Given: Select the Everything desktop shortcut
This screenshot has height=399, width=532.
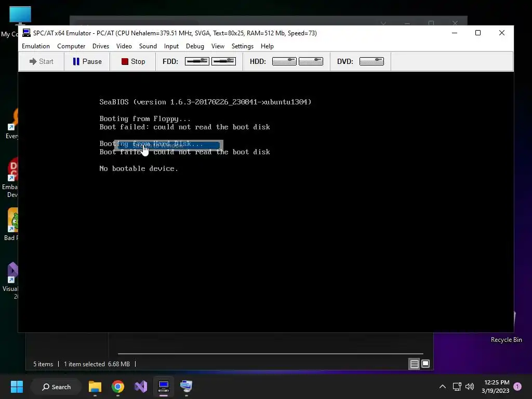Looking at the screenshot, I should [x=12, y=119].
